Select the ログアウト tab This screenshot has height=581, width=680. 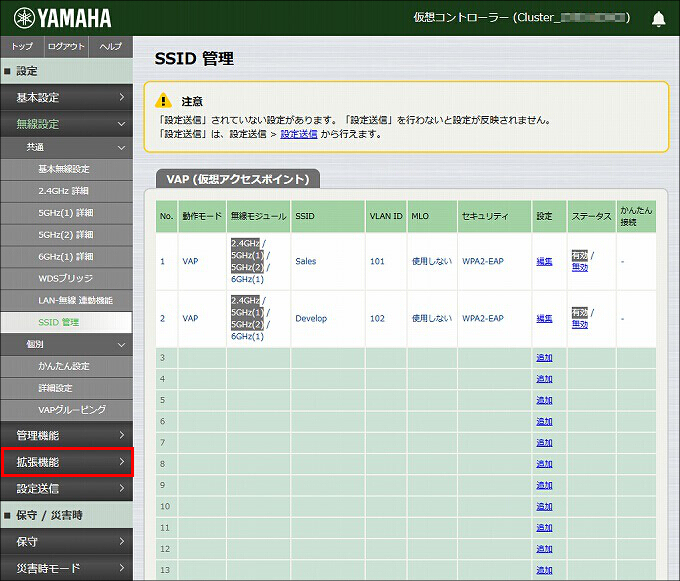(x=66, y=46)
